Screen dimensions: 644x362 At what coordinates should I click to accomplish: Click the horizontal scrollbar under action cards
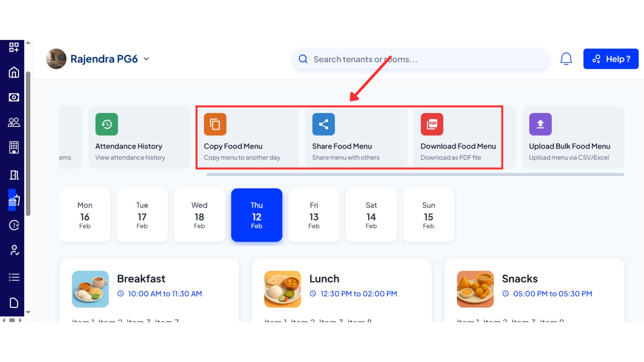tap(415, 175)
